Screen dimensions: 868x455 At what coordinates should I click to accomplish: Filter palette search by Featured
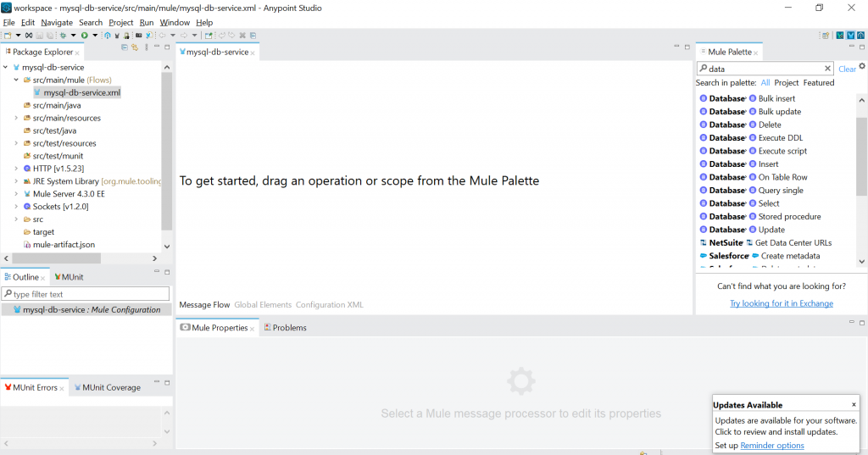pyautogui.click(x=818, y=83)
